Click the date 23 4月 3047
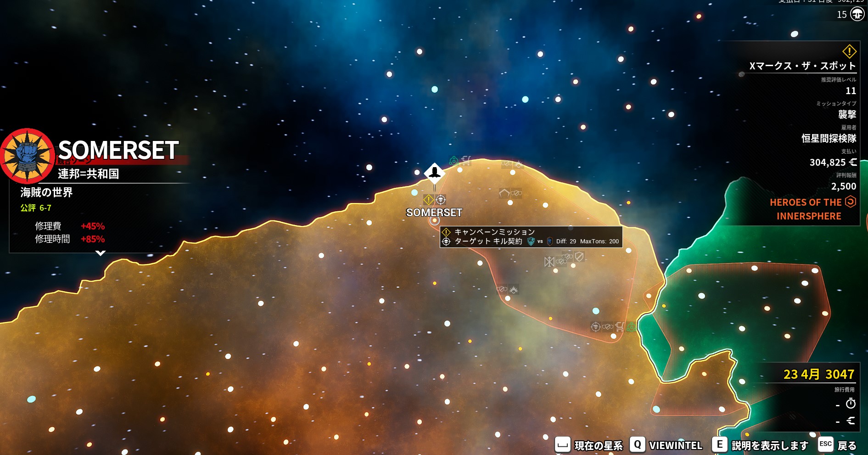 [x=819, y=375]
